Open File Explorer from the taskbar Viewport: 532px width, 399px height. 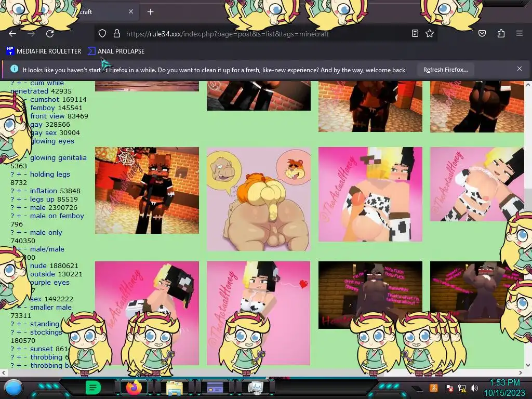click(x=175, y=388)
